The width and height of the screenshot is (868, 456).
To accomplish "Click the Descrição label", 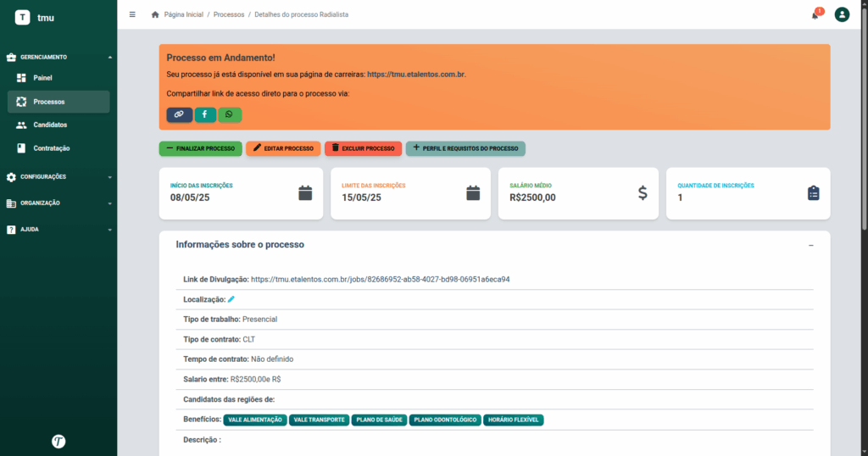I will (202, 440).
